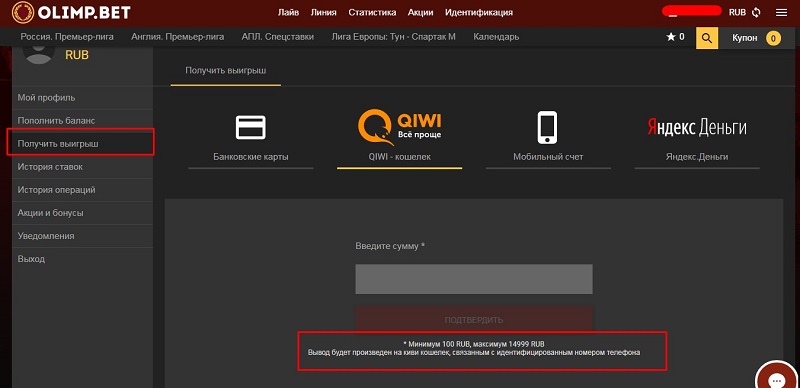800x388 pixels.
Task: Open the hamburger menu
Action: point(781,13)
